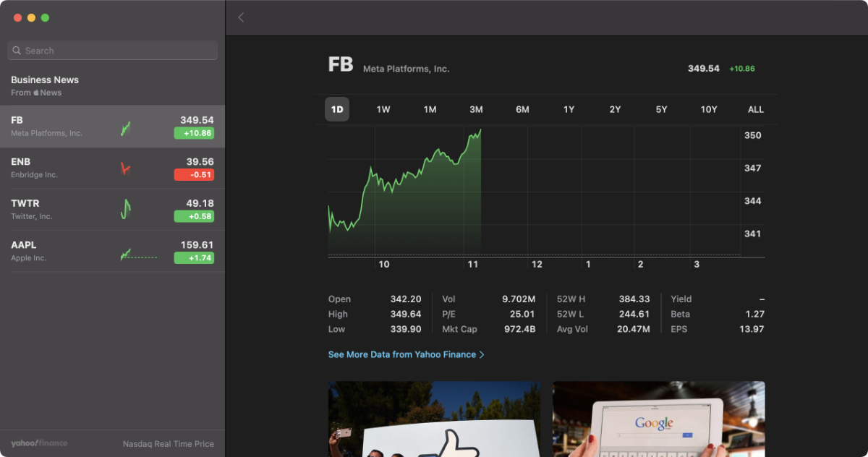Switch to the 3M chart range
Image resolution: width=868 pixels, height=457 pixels.
(476, 109)
